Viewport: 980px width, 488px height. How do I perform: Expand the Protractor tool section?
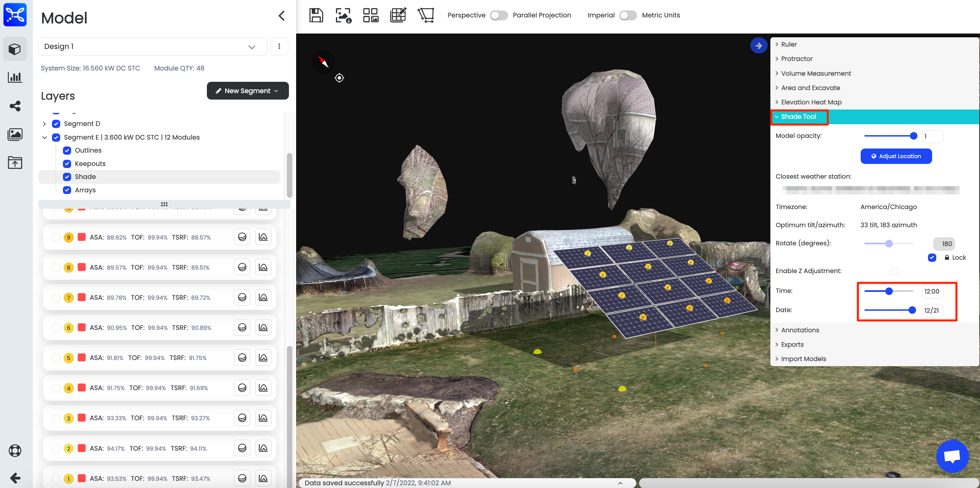875,59
